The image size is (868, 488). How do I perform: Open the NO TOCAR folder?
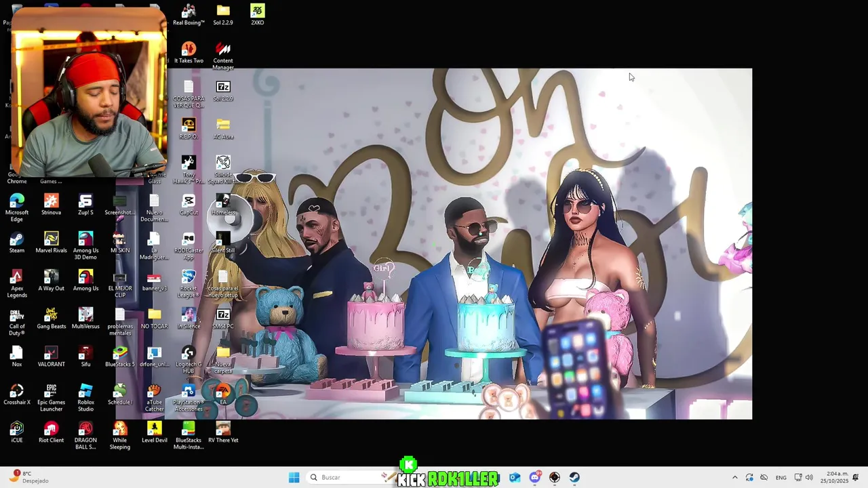155,319
